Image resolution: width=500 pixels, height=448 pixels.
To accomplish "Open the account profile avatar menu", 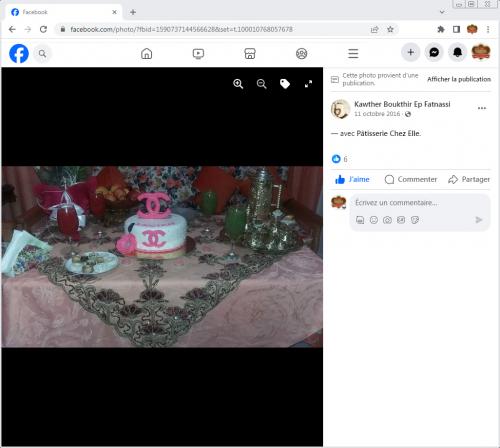I will (481, 52).
